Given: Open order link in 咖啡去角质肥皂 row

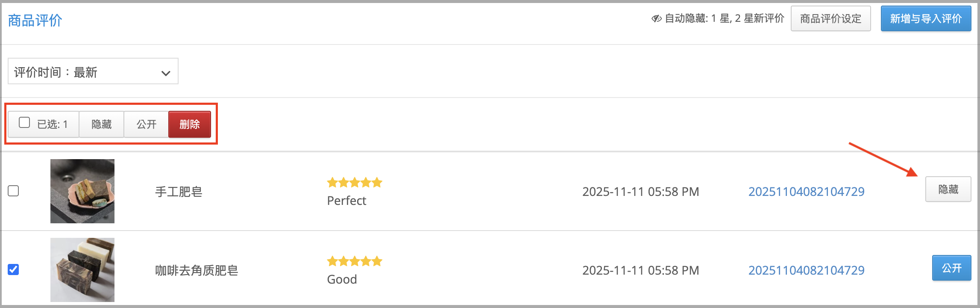Looking at the screenshot, I should point(806,270).
